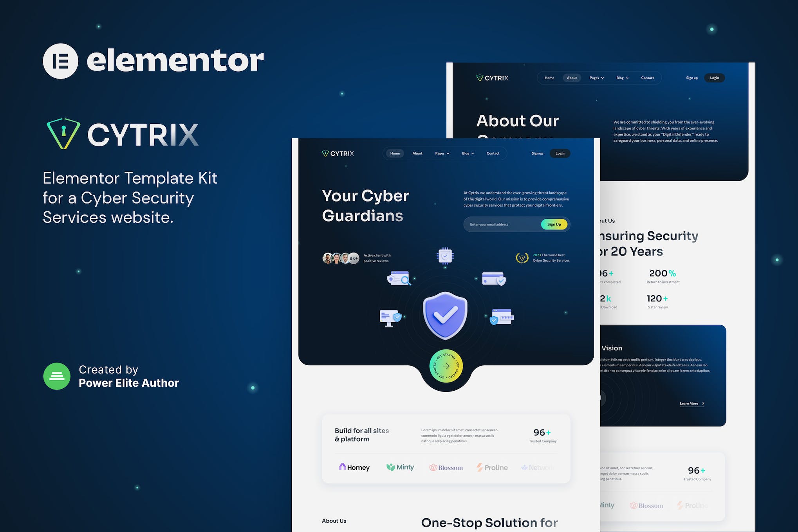Click the email address input field
Image resolution: width=798 pixels, height=532 pixels.
[502, 224]
